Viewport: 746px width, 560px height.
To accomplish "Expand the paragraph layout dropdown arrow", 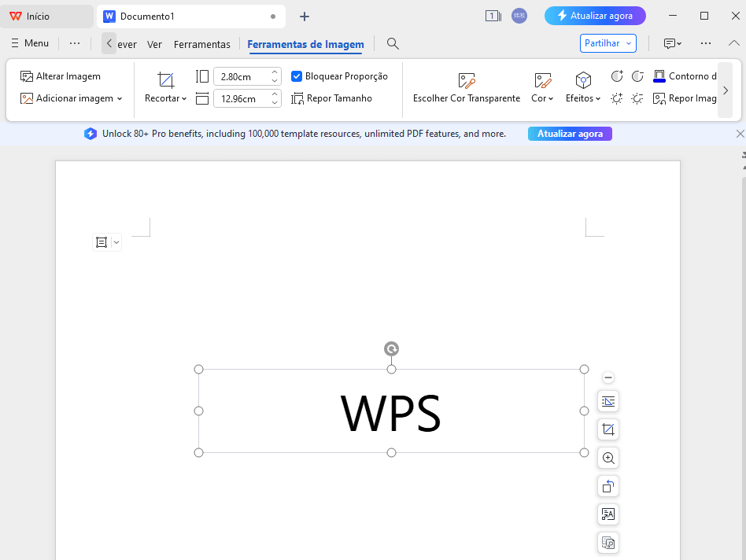I will (116, 242).
